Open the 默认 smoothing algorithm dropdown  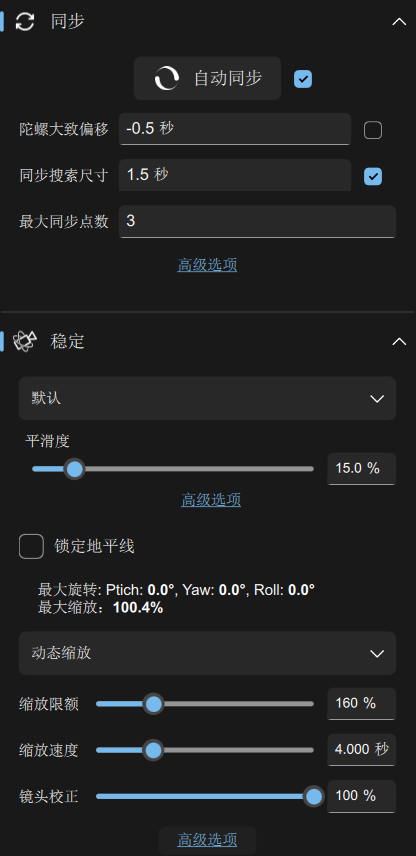click(207, 399)
